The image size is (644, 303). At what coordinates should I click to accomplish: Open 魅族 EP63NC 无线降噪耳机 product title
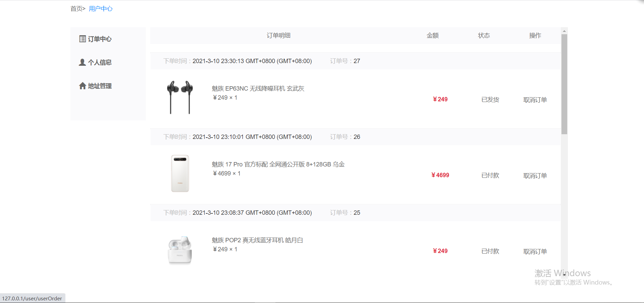(x=258, y=89)
